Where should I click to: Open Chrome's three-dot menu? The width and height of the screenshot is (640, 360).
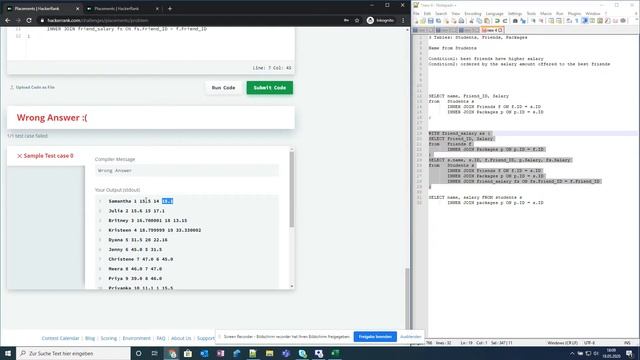click(x=403, y=20)
